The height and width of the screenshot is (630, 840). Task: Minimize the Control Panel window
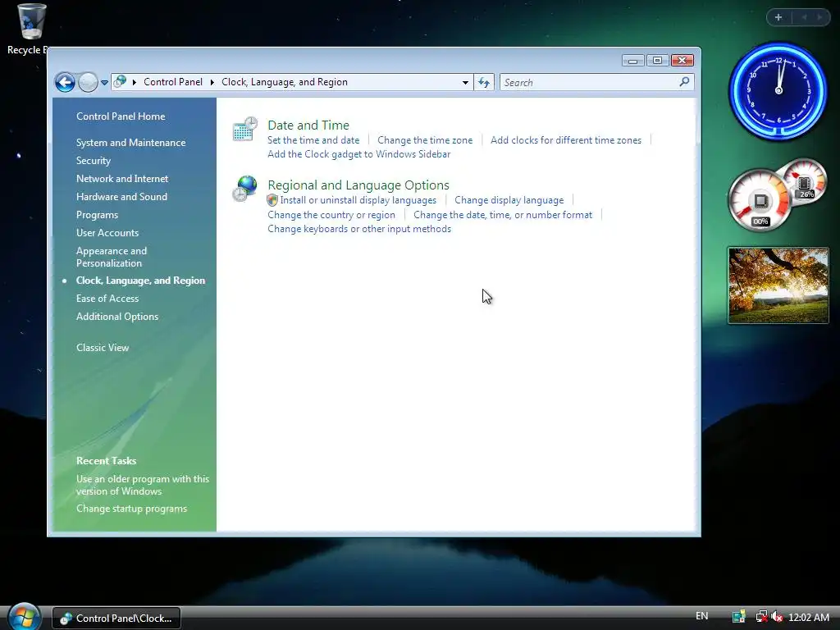pyautogui.click(x=632, y=61)
